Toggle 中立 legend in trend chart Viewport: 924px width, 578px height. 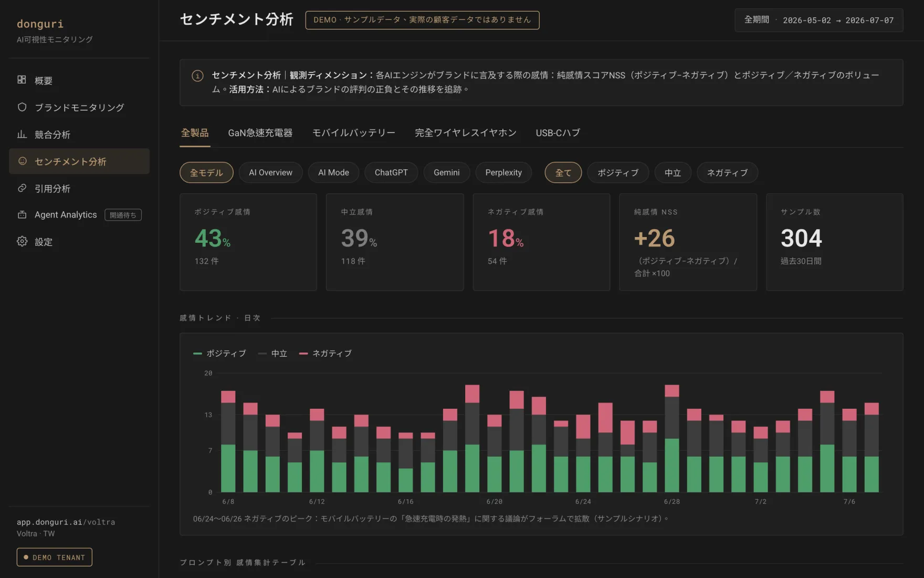(x=272, y=353)
